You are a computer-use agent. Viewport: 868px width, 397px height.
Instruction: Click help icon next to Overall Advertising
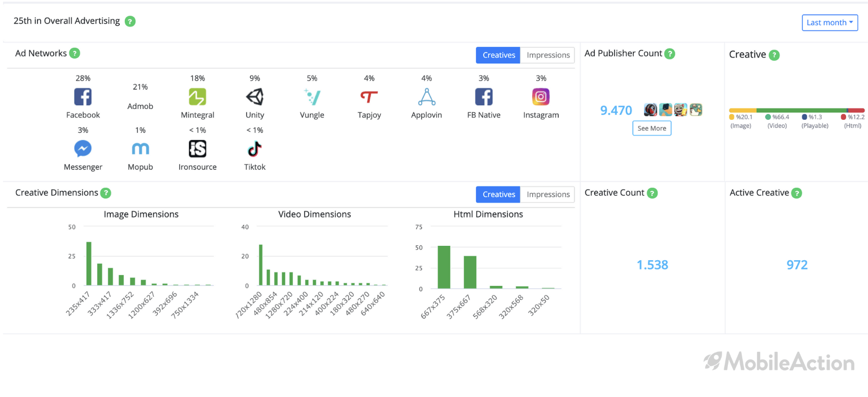click(130, 21)
